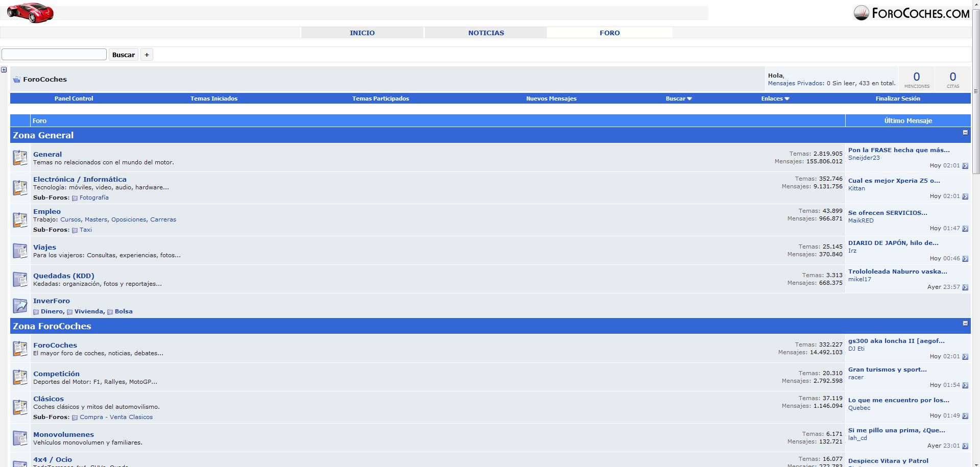980x467 pixels.
Task: Go to last post arrow for Gran turismos thread
Action: 965,385
